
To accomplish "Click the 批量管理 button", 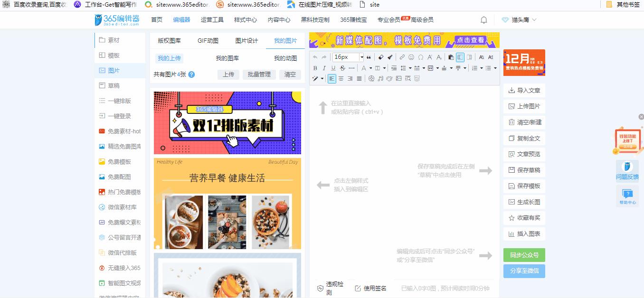I will [259, 74].
